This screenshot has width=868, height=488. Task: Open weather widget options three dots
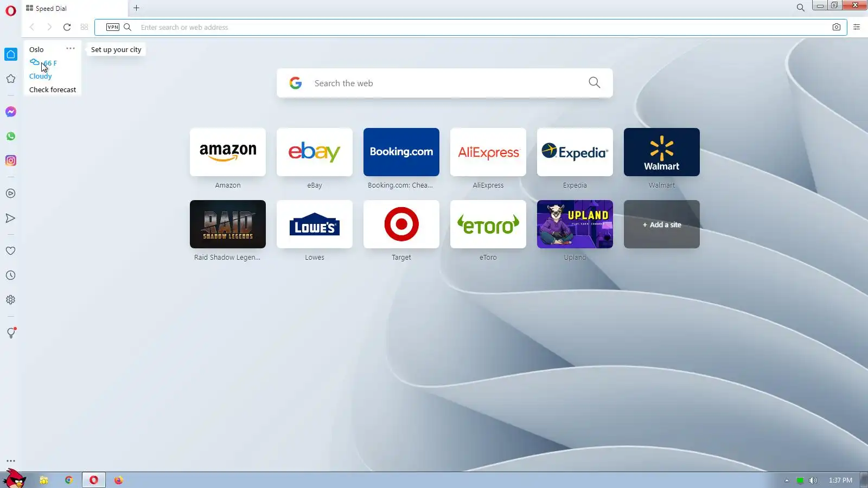(71, 48)
